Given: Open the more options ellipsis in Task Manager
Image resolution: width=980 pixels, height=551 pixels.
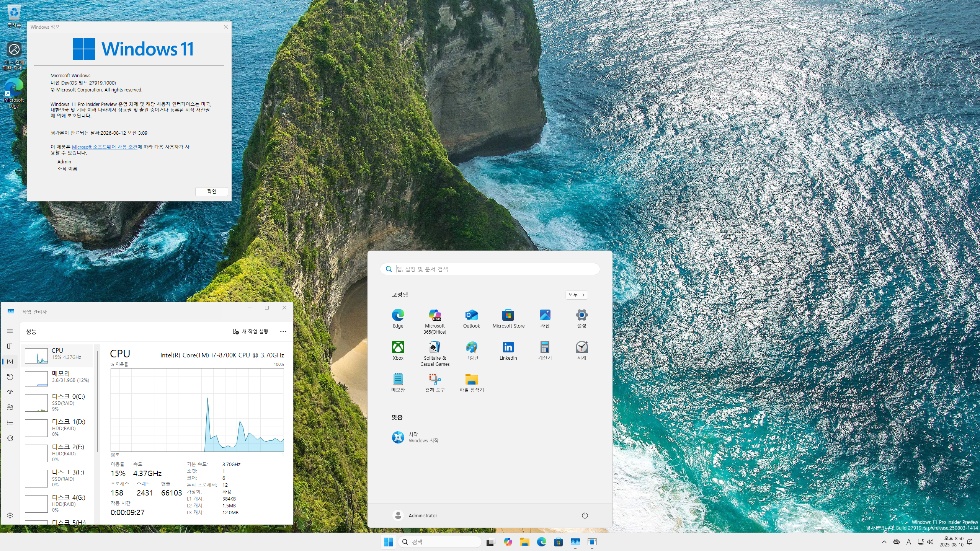Looking at the screenshot, I should [283, 332].
